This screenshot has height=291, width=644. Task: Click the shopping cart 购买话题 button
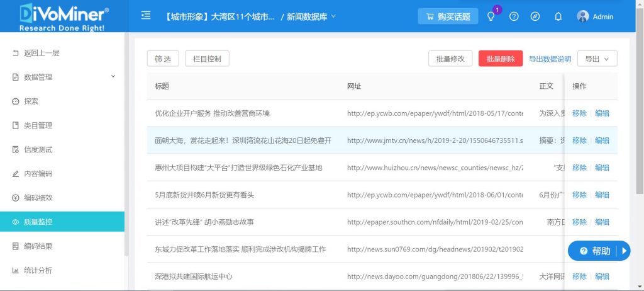tap(448, 16)
